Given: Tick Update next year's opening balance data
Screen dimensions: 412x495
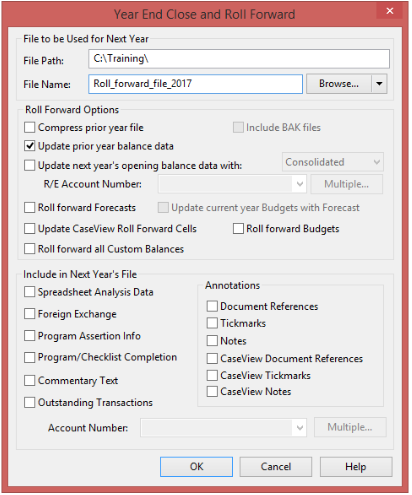Looking at the screenshot, I should coord(29,165).
